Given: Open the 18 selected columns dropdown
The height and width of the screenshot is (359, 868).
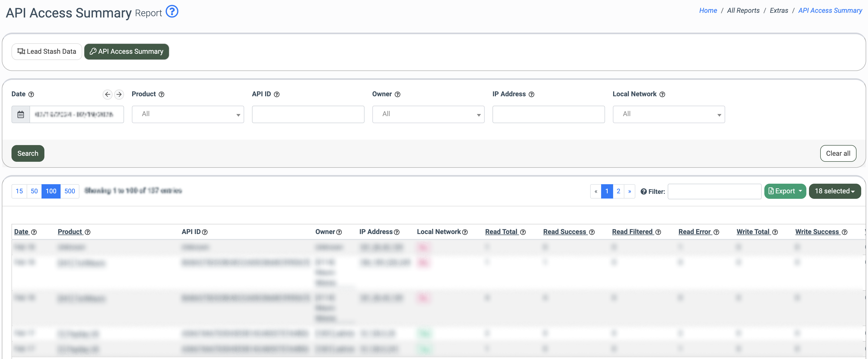Looking at the screenshot, I should click(834, 191).
